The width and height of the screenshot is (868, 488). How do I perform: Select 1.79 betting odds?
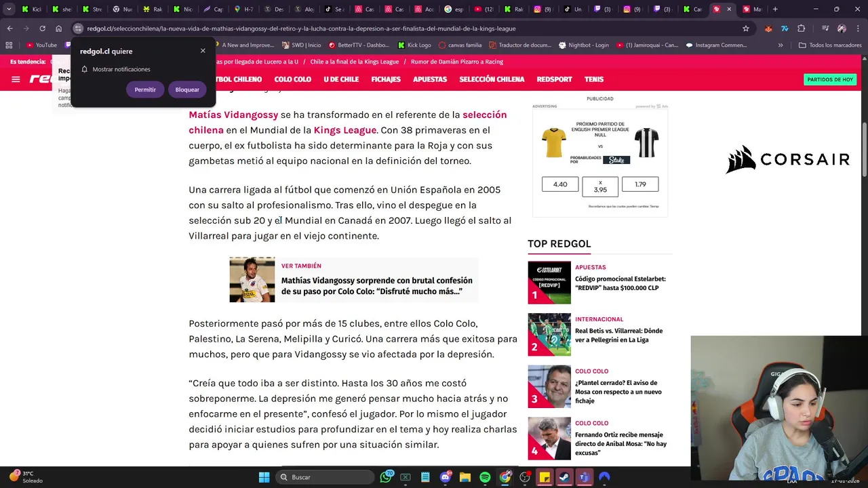640,184
